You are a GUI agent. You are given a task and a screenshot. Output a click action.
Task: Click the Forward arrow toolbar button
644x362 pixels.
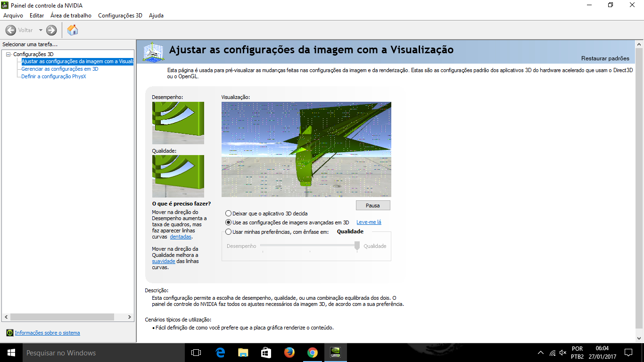[51, 30]
